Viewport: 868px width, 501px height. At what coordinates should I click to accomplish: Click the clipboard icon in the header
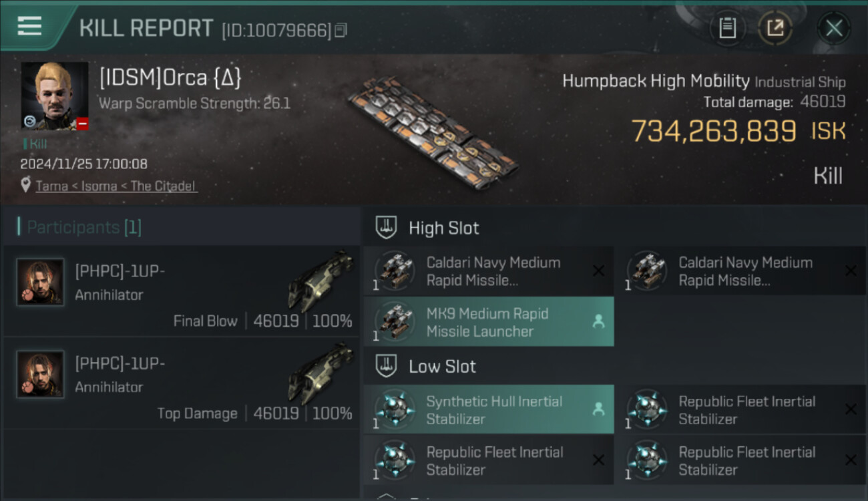pos(727,28)
